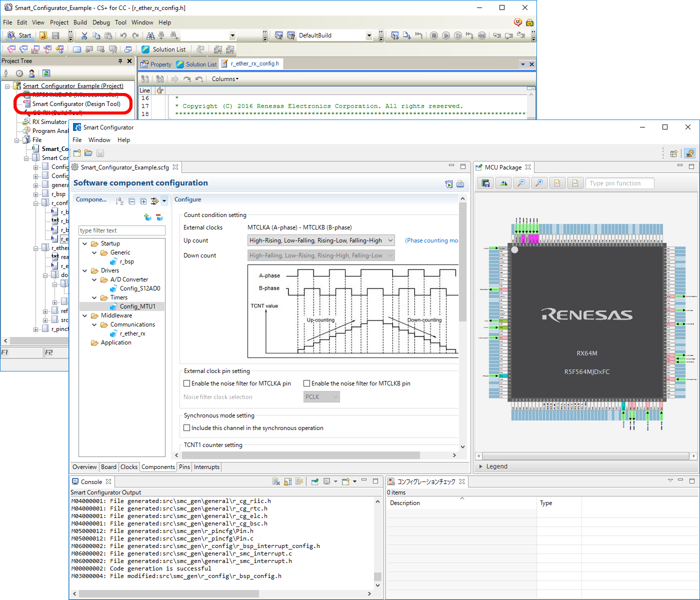Viewport: 700px width, 600px height.
Task: Enable the noise filter for MTCLKB pin
Action: [307, 383]
